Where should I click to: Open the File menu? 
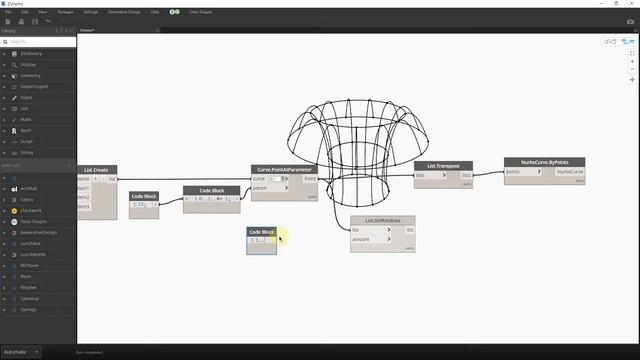(8, 12)
